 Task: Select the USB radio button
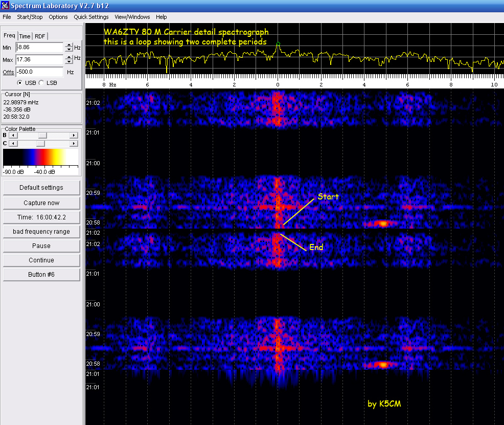[20, 83]
